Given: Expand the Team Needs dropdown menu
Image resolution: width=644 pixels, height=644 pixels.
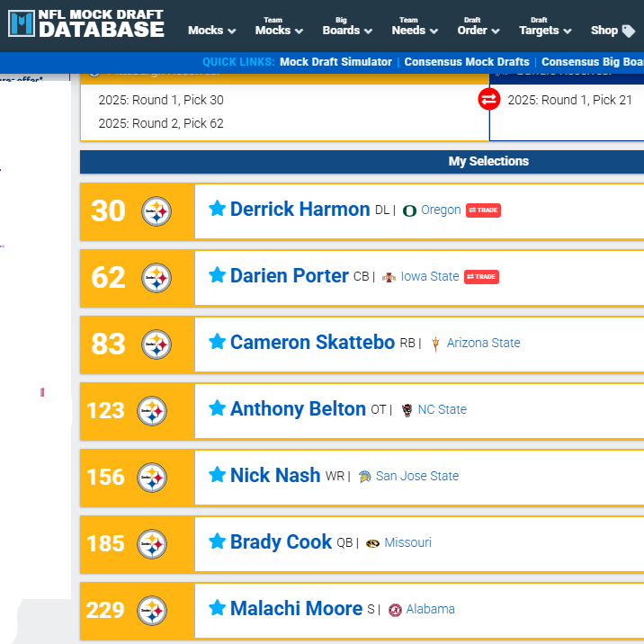Looking at the screenshot, I should [x=415, y=26].
